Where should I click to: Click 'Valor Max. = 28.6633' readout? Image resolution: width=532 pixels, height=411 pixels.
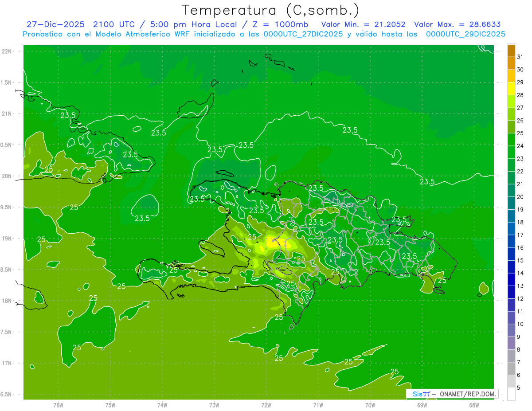(x=457, y=24)
